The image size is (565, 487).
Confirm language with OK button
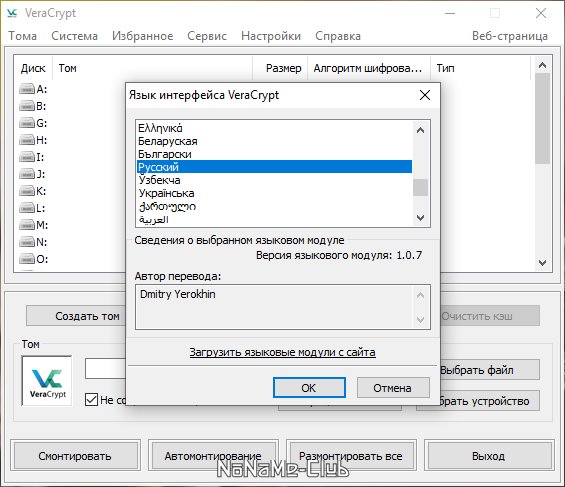tap(309, 388)
